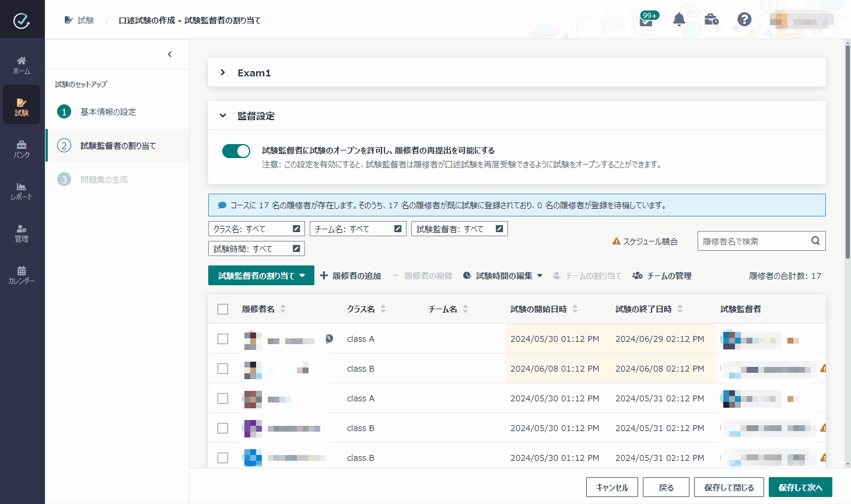The image size is (851, 504).
Task: Open the 試験時間: すべて filter
Action: tap(257, 249)
